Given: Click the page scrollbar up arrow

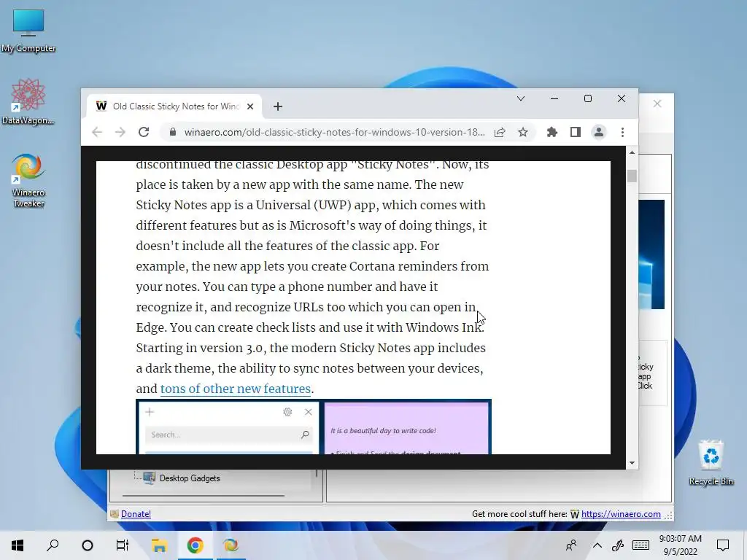Looking at the screenshot, I should point(632,152).
